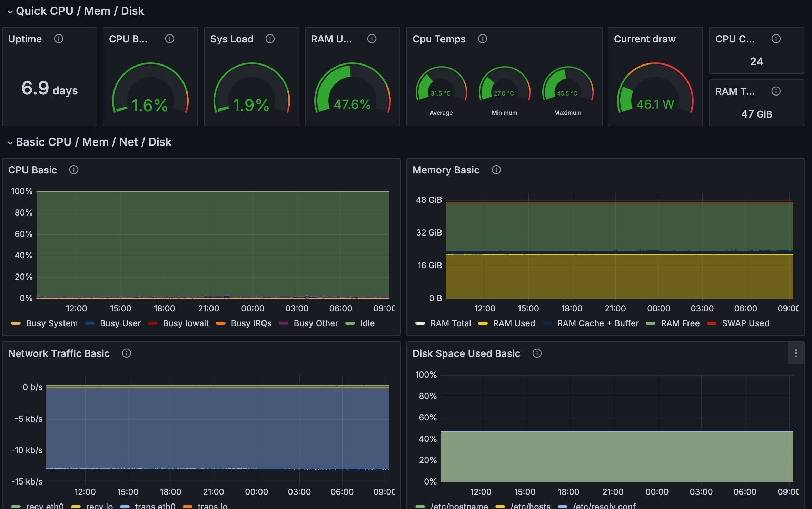Click the Network Traffic Basic info icon
The image size is (812, 509).
click(x=127, y=353)
